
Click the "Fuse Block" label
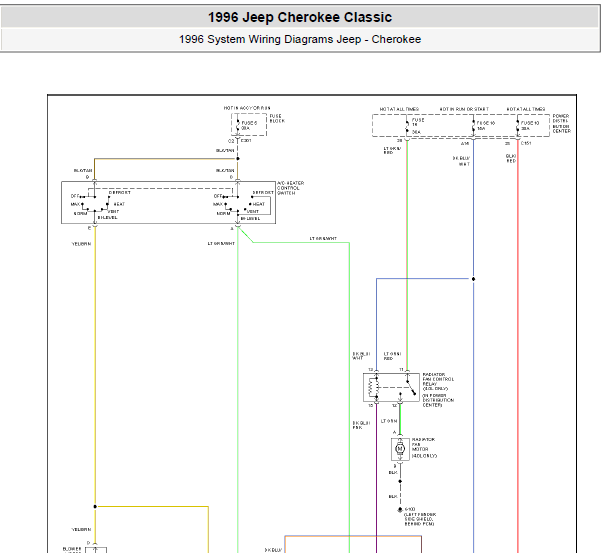pos(277,118)
